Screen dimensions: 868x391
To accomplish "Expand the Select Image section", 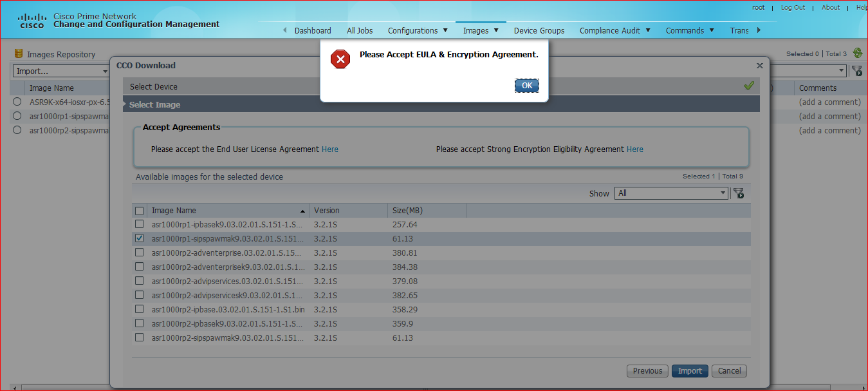I will click(x=441, y=104).
